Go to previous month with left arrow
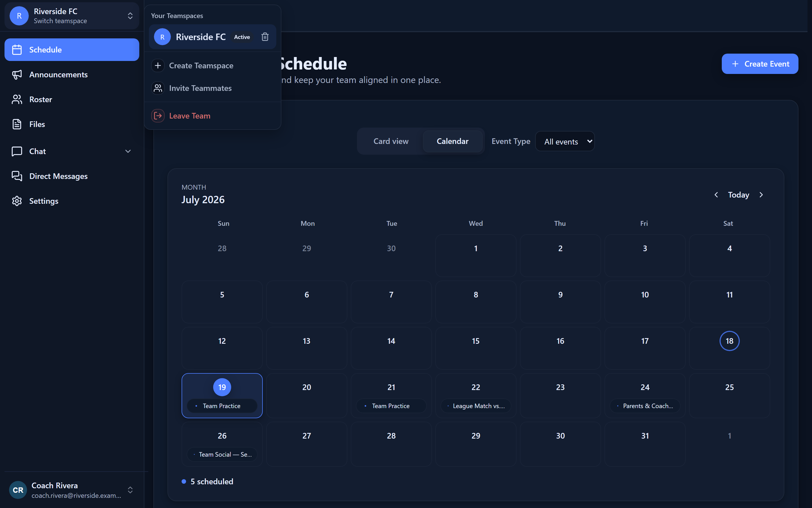This screenshot has width=812, height=508. (x=716, y=195)
